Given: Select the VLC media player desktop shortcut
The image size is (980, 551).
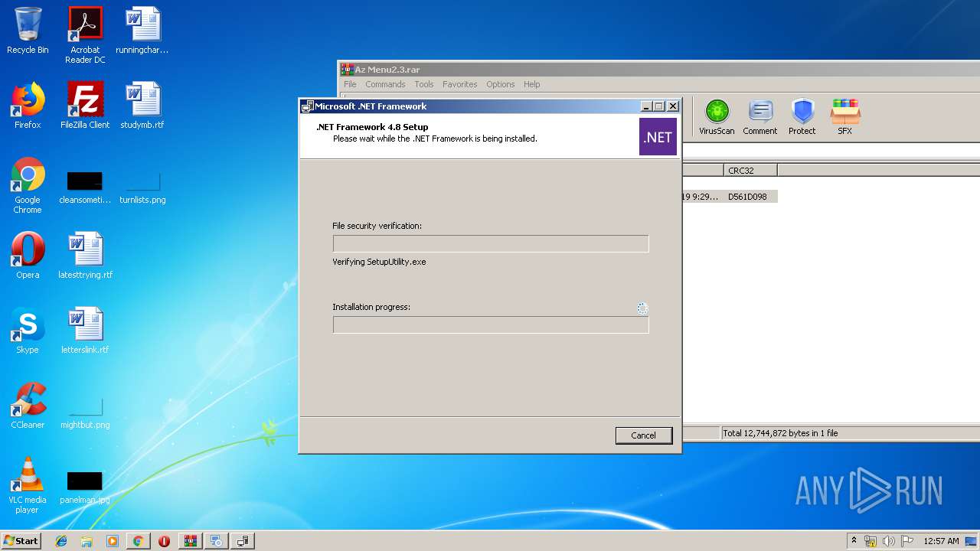Looking at the screenshot, I should (28, 485).
